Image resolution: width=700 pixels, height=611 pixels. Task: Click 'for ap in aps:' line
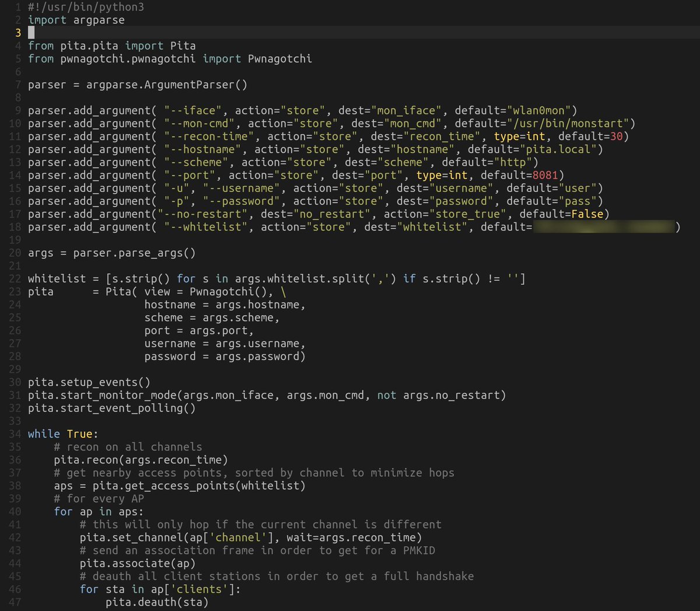point(99,511)
